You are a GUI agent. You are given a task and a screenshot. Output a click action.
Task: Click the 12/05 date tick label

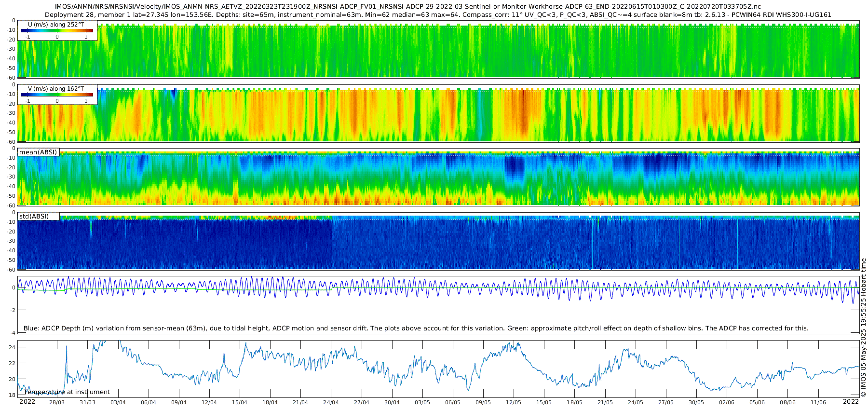[514, 402]
